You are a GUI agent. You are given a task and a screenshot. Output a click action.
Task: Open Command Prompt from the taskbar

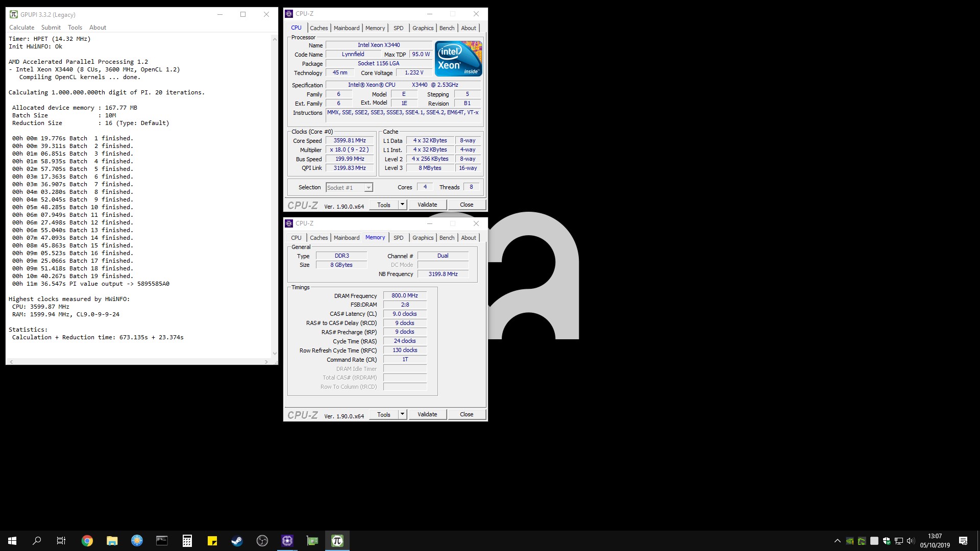[162, 541]
